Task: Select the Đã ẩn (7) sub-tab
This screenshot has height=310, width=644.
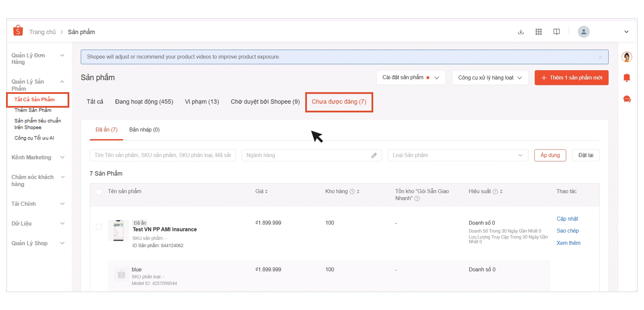Action: tap(106, 130)
